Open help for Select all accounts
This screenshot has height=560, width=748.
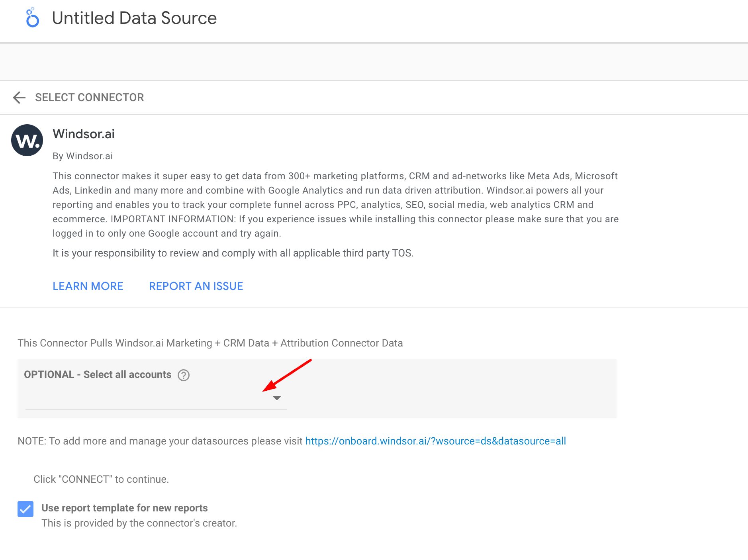(184, 375)
